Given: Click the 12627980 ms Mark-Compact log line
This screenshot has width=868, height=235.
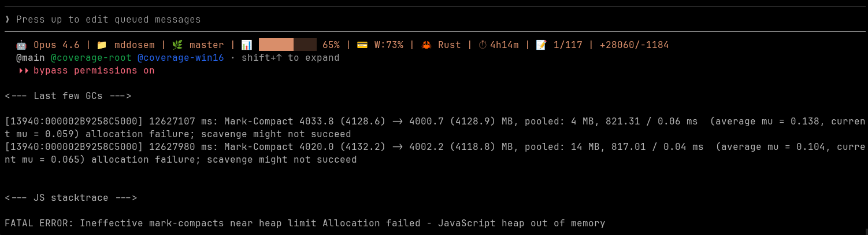Looking at the screenshot, I should pyautogui.click(x=435, y=153).
